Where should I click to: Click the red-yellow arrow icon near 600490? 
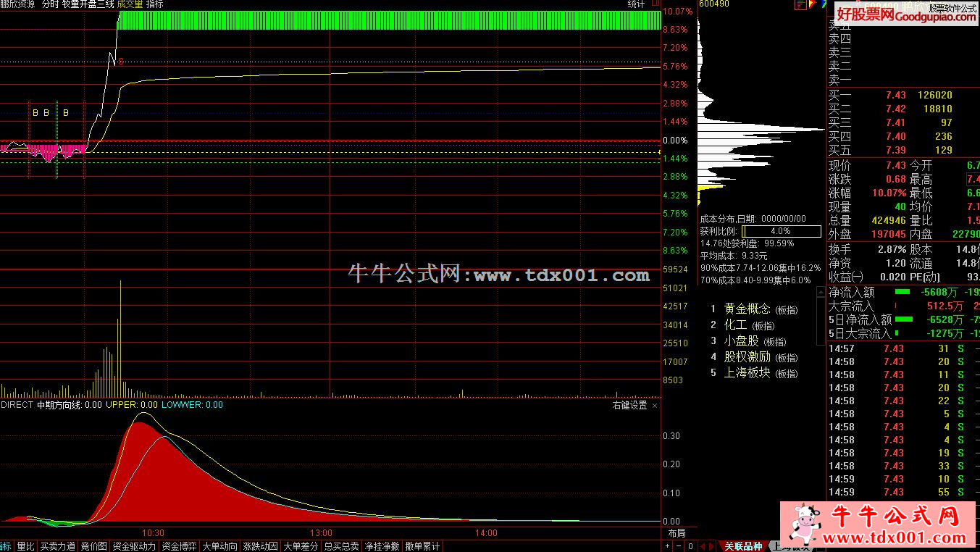(x=812, y=4)
